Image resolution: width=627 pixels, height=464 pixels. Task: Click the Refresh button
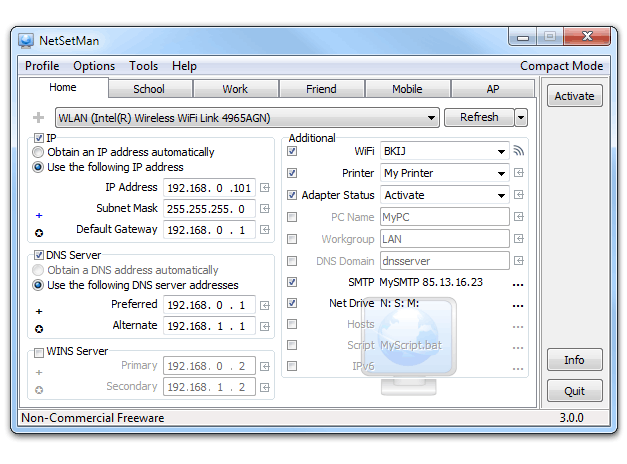pyautogui.click(x=479, y=117)
